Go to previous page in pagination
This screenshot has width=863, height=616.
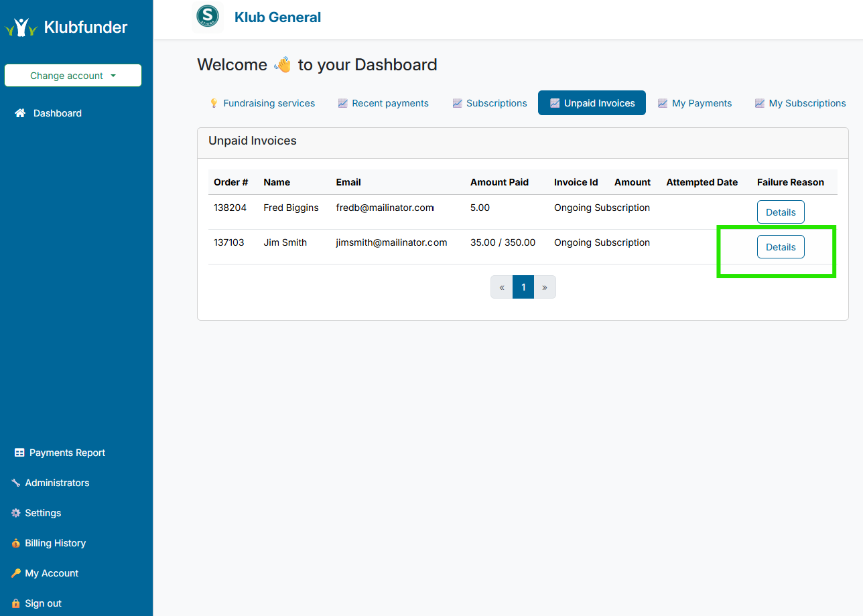(502, 287)
